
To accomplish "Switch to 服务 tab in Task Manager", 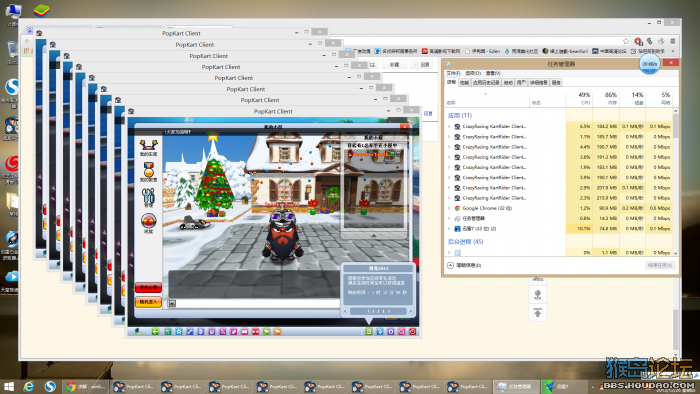I will click(x=556, y=83).
